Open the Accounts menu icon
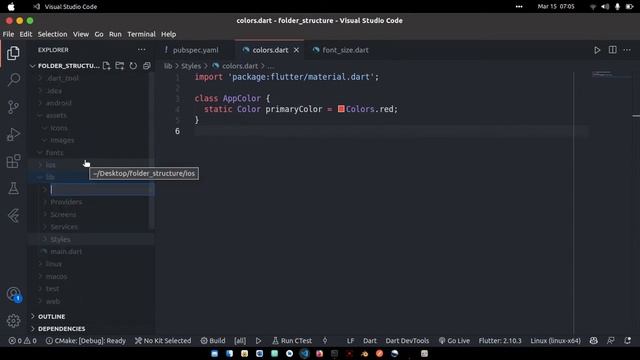This screenshot has height=360, width=640. pyautogui.click(x=13, y=294)
